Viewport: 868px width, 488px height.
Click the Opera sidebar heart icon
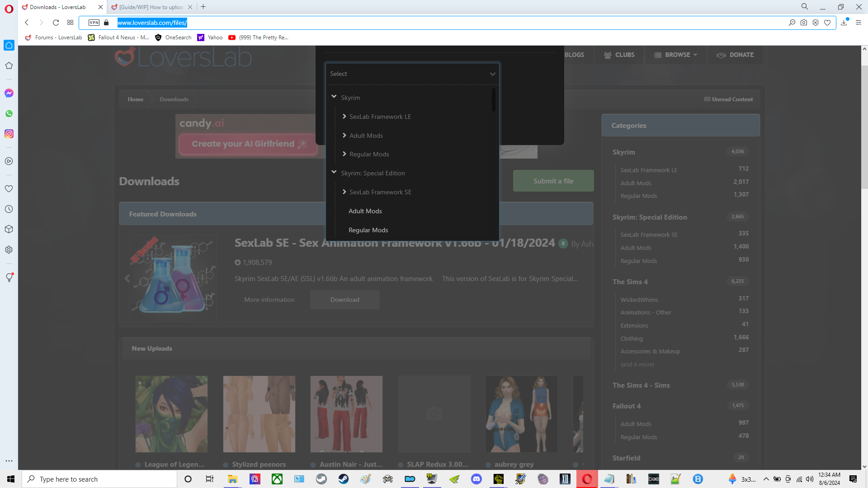(x=9, y=189)
